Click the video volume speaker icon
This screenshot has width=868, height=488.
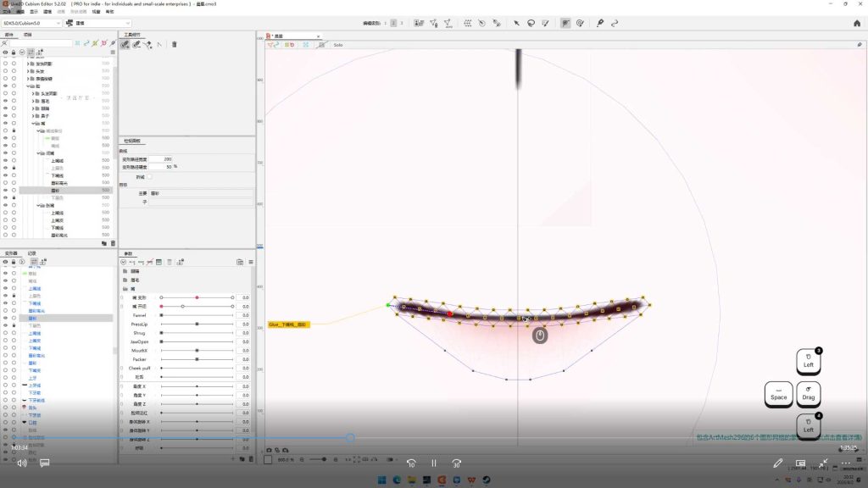(21, 463)
